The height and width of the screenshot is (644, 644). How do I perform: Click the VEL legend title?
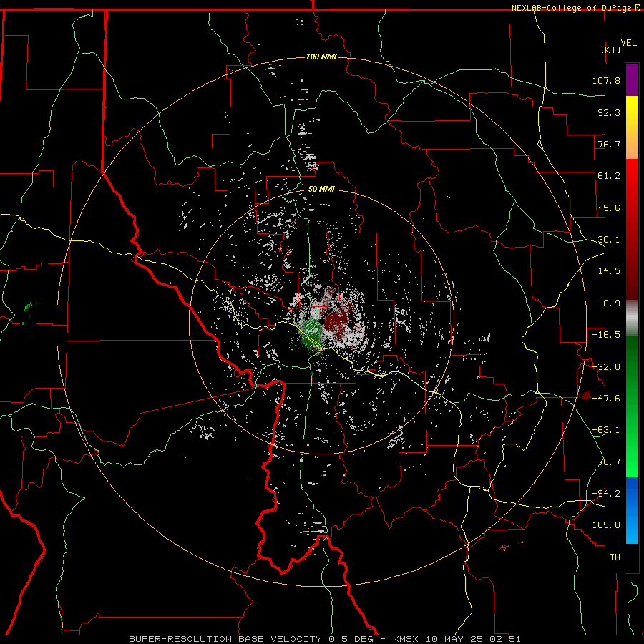pyautogui.click(x=628, y=43)
